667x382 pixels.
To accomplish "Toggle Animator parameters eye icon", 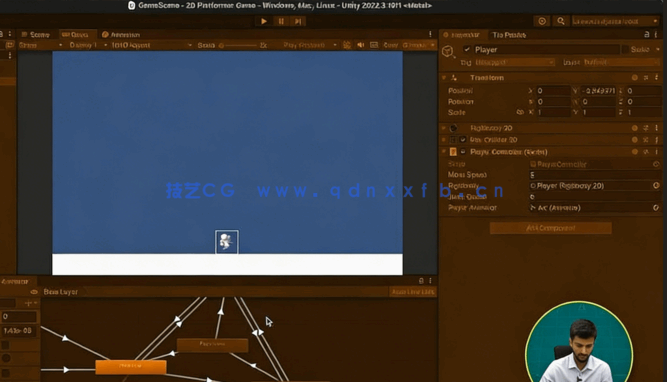I will [34, 292].
